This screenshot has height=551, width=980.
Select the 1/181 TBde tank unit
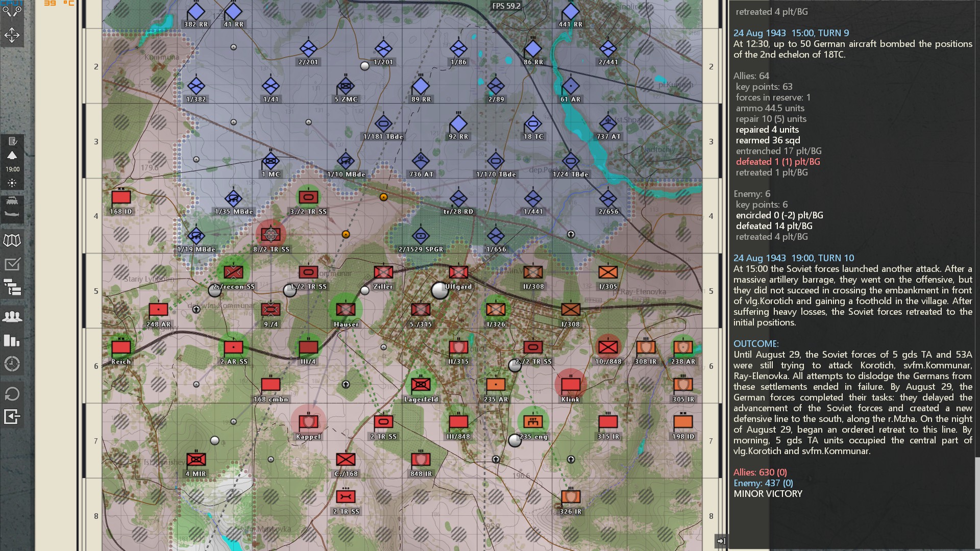coord(383,123)
